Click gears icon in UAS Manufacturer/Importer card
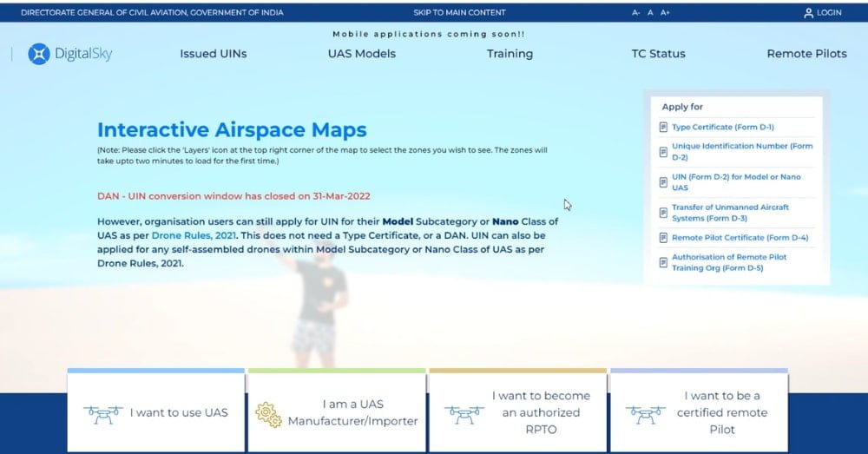Screen dimensions: 868x454 click(x=268, y=414)
